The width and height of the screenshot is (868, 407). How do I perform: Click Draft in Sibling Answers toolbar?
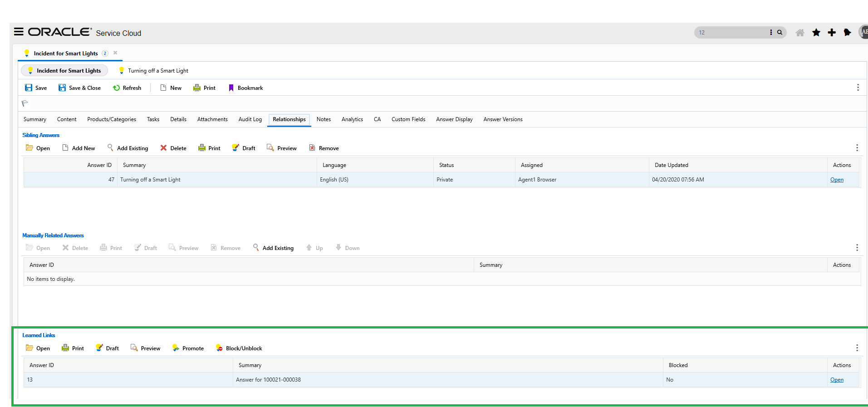243,148
